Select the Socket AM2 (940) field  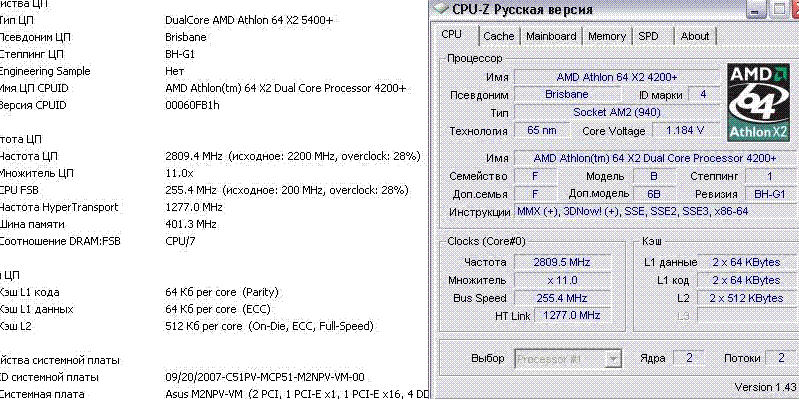pyautogui.click(x=616, y=112)
